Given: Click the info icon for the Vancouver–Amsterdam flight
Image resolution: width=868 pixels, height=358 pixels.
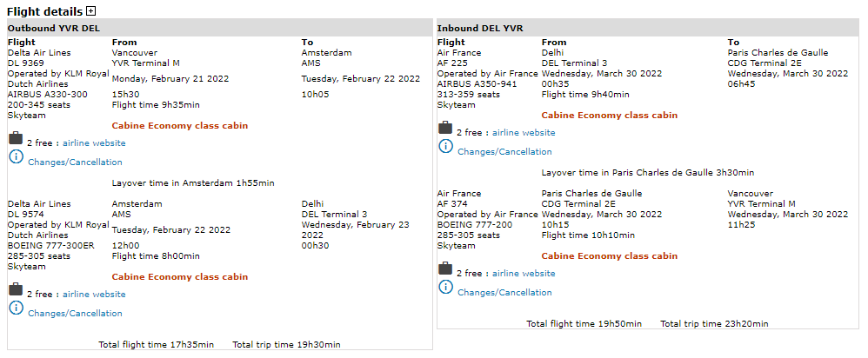Looking at the screenshot, I should click(16, 157).
